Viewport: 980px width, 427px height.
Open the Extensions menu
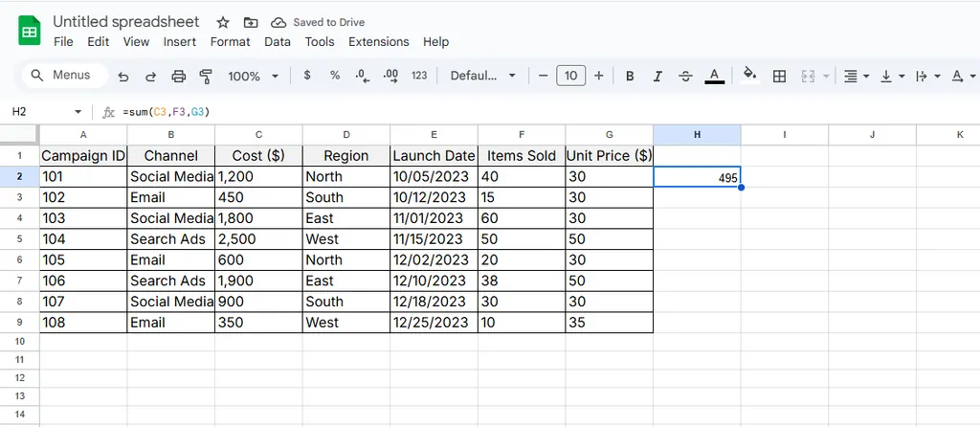click(x=378, y=42)
